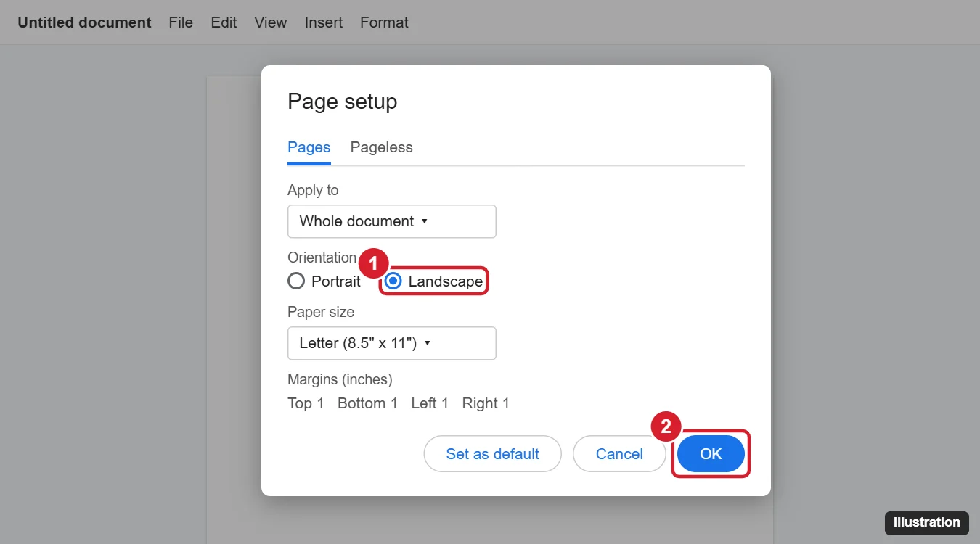Click the Cancel button
Screen dimensions: 980x544
(x=619, y=454)
